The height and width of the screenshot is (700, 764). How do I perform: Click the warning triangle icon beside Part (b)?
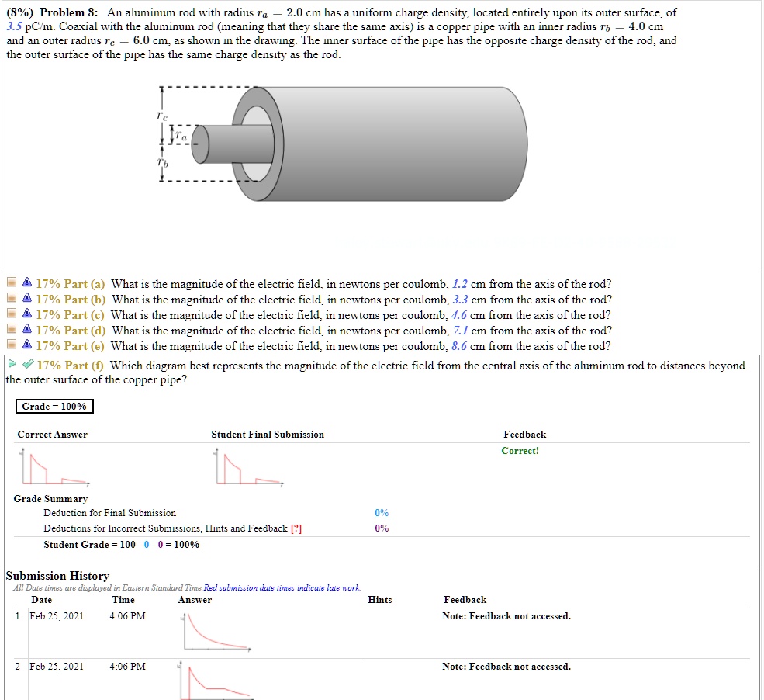[26, 299]
